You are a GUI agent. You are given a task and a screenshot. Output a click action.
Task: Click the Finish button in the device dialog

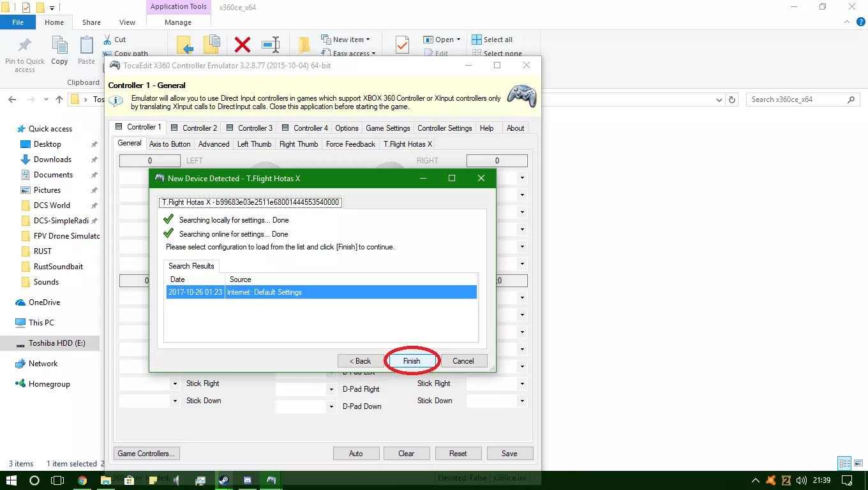[412, 361]
